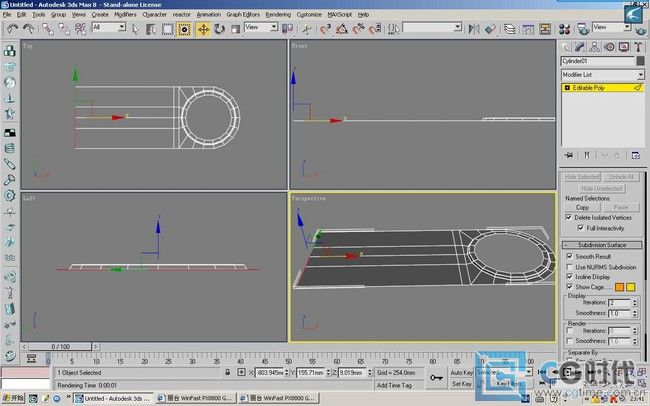Click the Cylinder01 object name field

click(x=597, y=61)
